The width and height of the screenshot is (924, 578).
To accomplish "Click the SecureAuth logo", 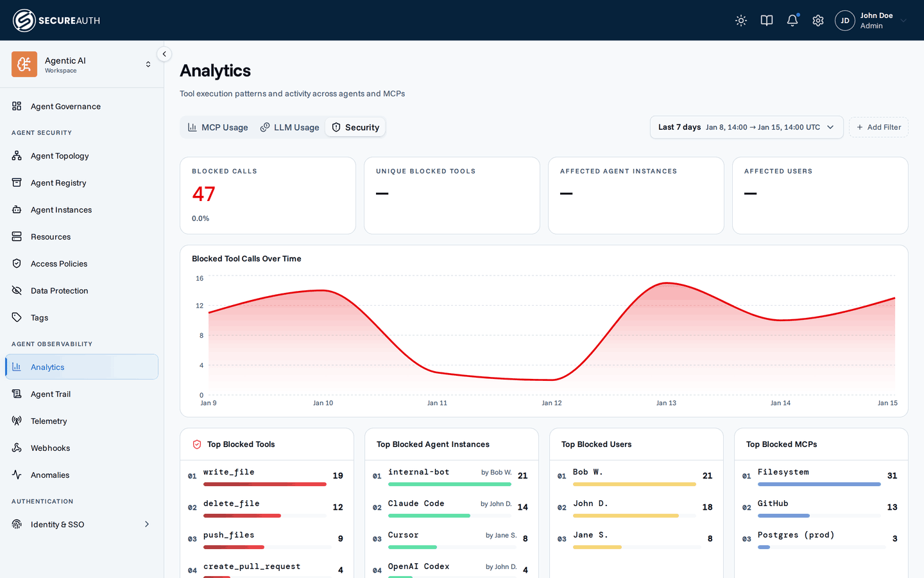I will coord(56,21).
